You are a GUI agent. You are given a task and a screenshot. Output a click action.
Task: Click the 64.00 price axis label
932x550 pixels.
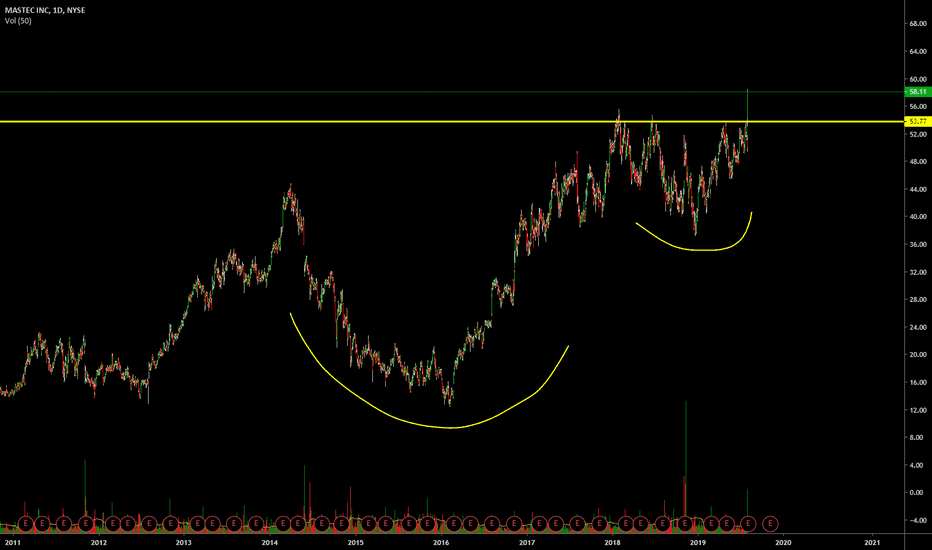(917, 52)
